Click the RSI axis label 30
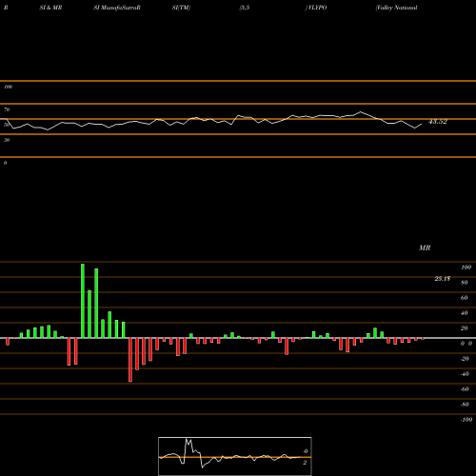476x476 pixels. tap(7, 140)
